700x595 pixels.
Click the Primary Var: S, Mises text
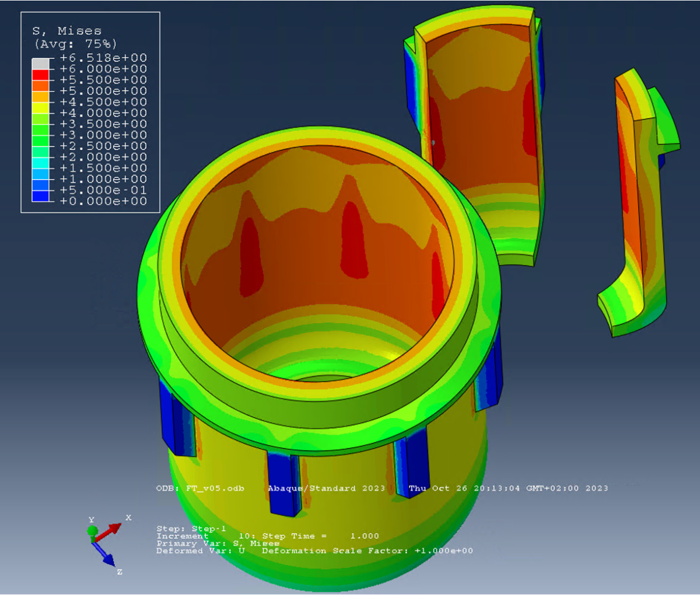tap(219, 542)
